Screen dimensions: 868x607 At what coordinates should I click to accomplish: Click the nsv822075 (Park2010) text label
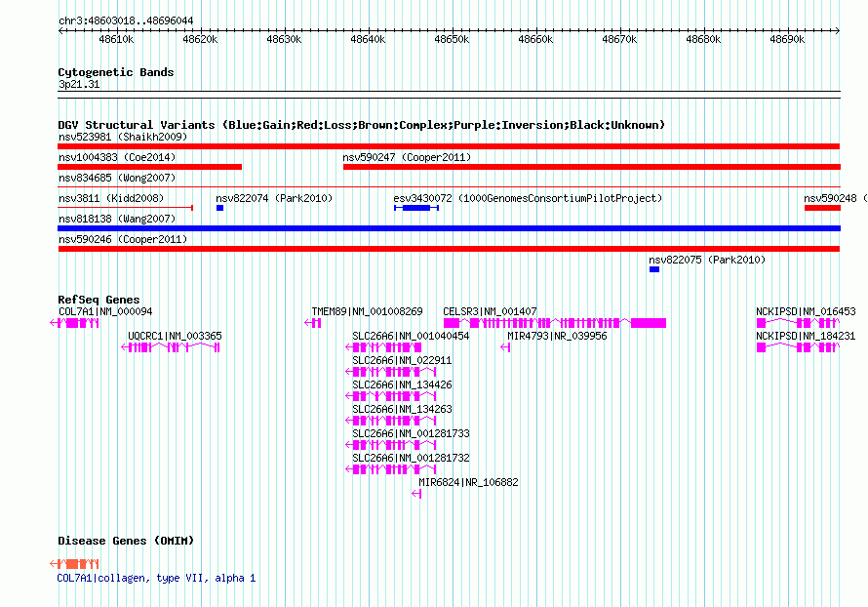pos(707,260)
